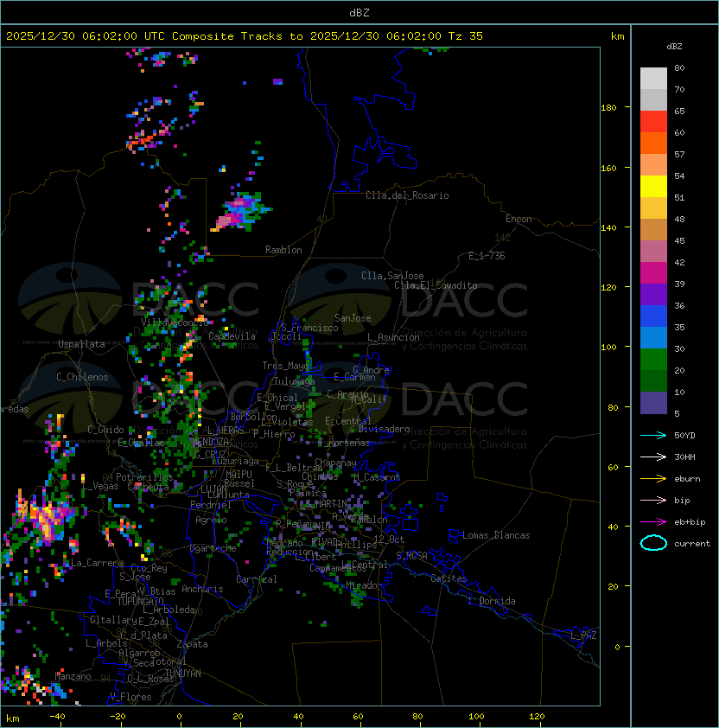719x728 pixels.
Task: Click the 180 km mark on vertical axis
Action: click(x=608, y=107)
